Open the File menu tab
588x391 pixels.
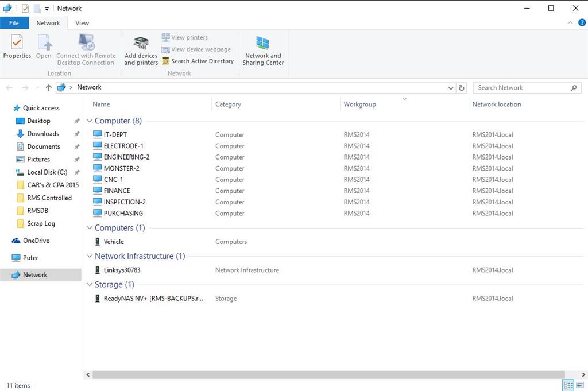pos(14,23)
